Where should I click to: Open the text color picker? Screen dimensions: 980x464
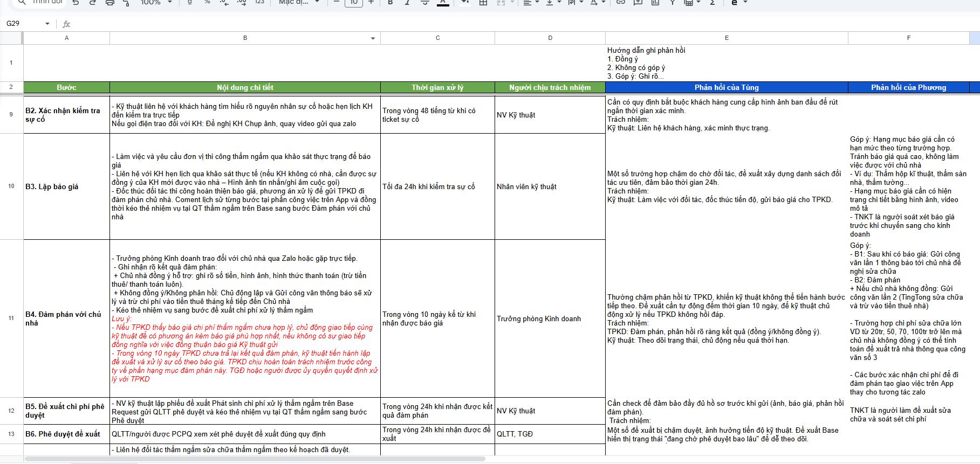tap(442, 3)
